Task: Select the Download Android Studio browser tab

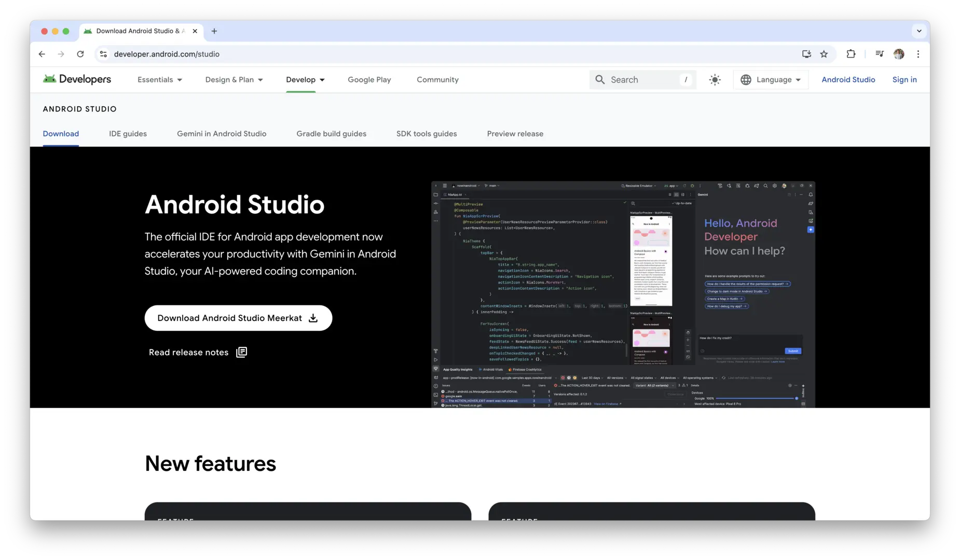Action: coord(141,31)
